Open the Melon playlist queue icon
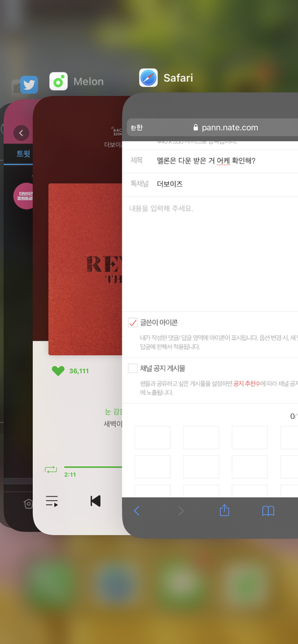The image size is (298, 644). click(x=52, y=501)
